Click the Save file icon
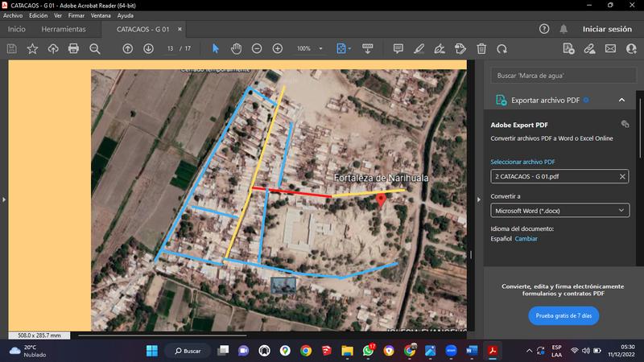The width and height of the screenshot is (644, 362). (x=12, y=49)
